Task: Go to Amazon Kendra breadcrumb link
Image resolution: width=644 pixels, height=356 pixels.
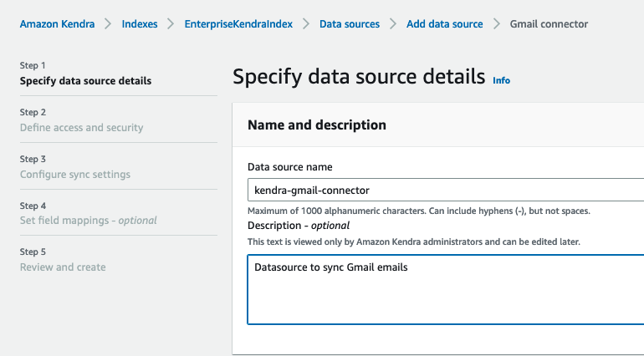Action: 57,23
